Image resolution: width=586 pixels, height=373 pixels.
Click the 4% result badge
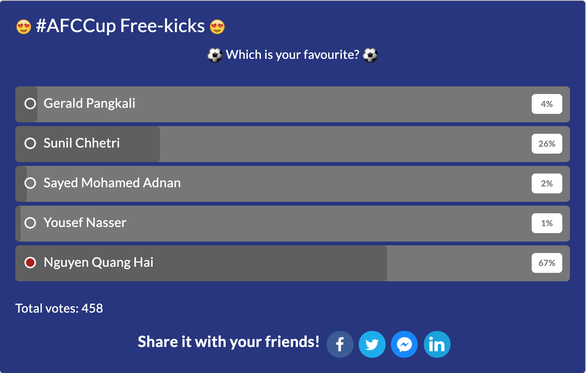pos(547,104)
